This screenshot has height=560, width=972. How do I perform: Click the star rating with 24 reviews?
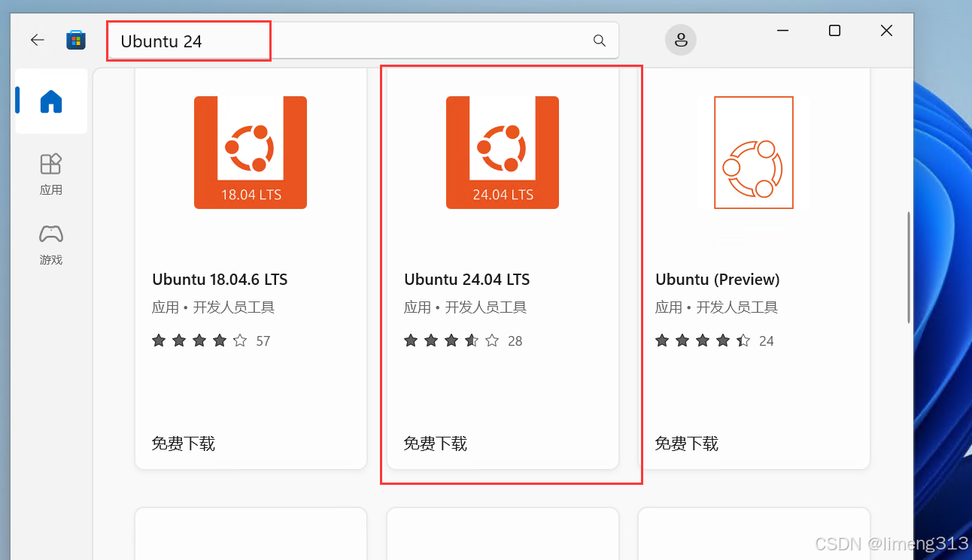tap(714, 341)
